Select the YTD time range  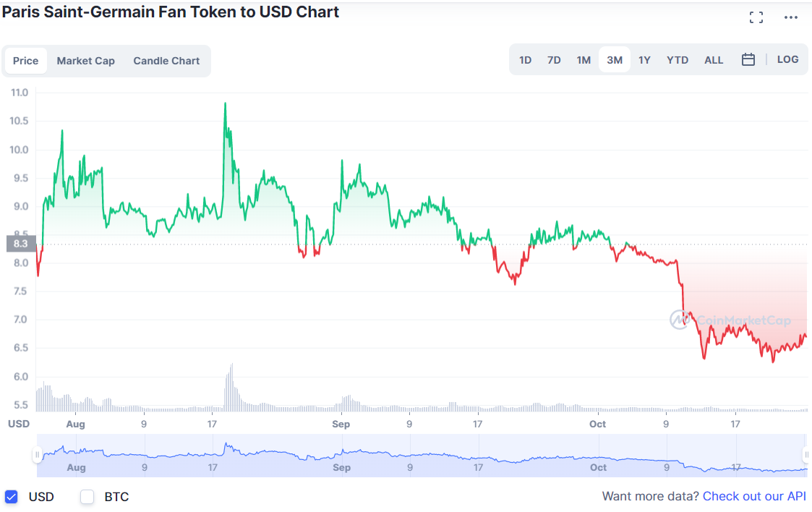[x=678, y=60]
